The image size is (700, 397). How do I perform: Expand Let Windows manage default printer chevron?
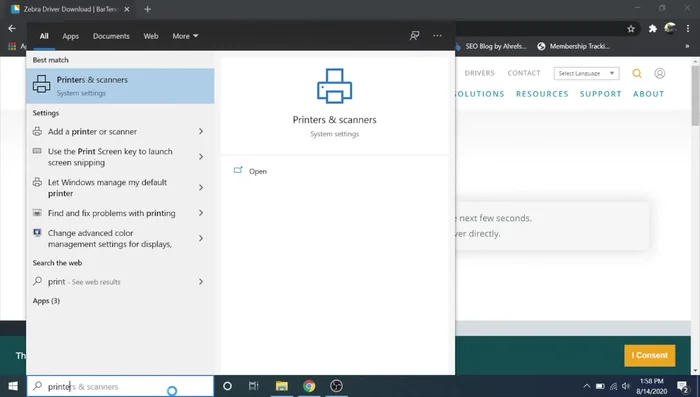pos(201,188)
